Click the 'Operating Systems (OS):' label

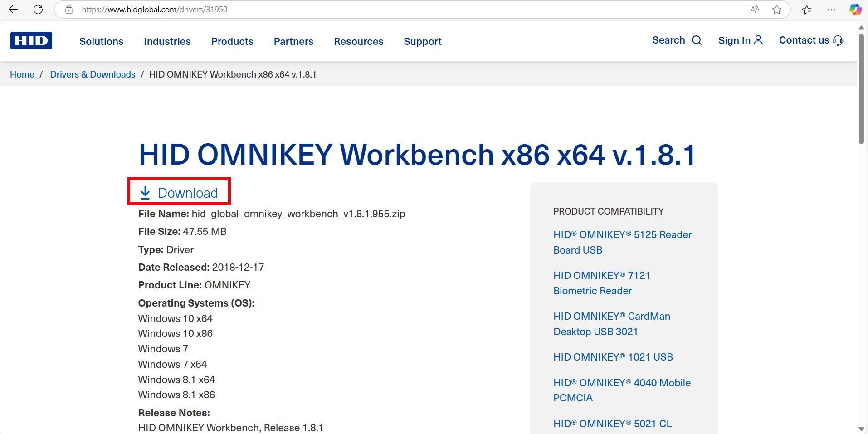[x=196, y=303]
